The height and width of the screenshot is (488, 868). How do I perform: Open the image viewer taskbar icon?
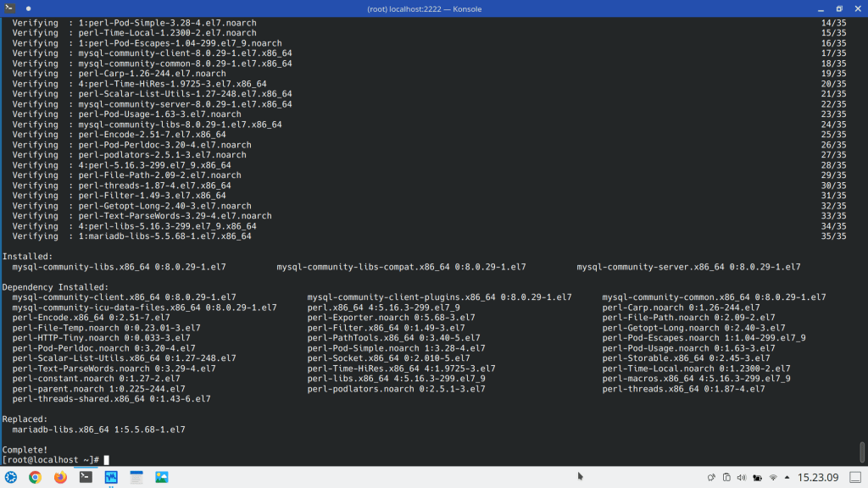click(162, 477)
